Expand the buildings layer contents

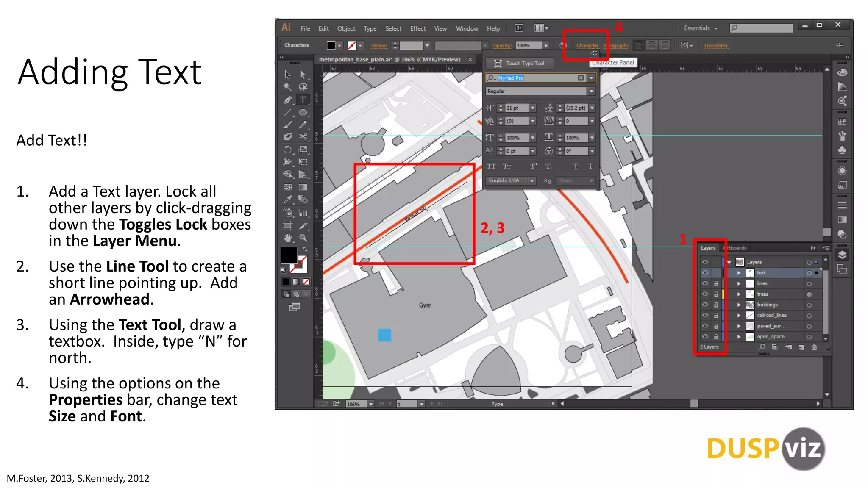(x=739, y=305)
